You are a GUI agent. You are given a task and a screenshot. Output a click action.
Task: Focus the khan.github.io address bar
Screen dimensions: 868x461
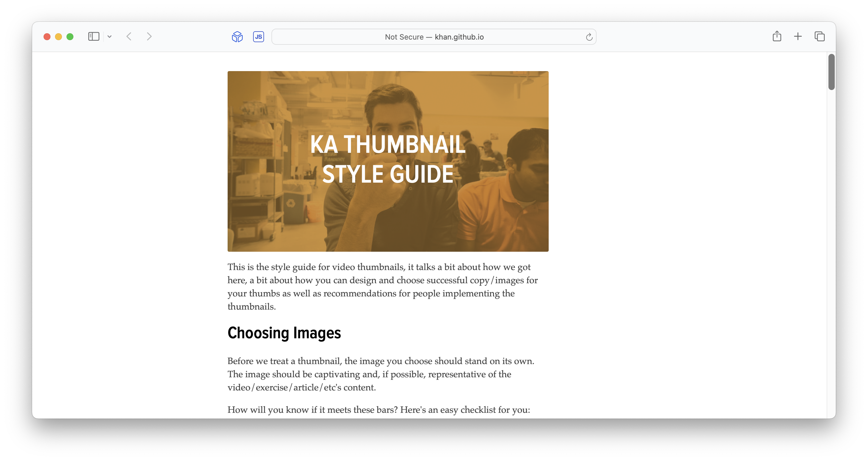click(434, 37)
